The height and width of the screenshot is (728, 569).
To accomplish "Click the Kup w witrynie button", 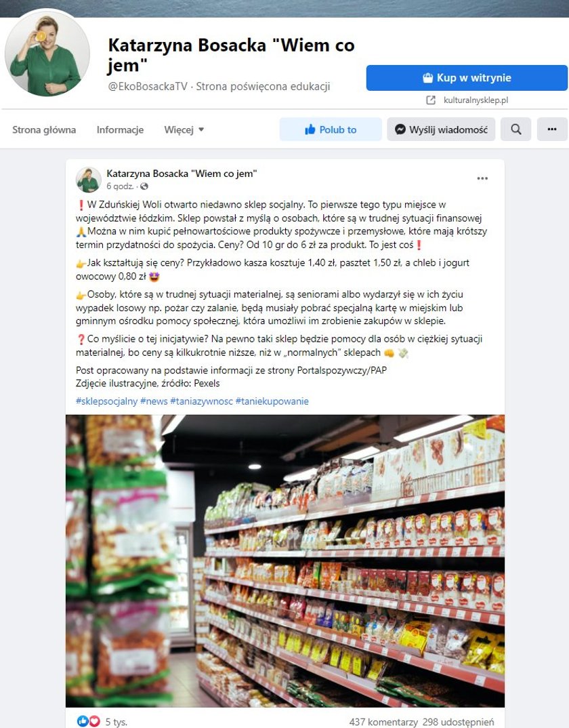I will coord(467,77).
